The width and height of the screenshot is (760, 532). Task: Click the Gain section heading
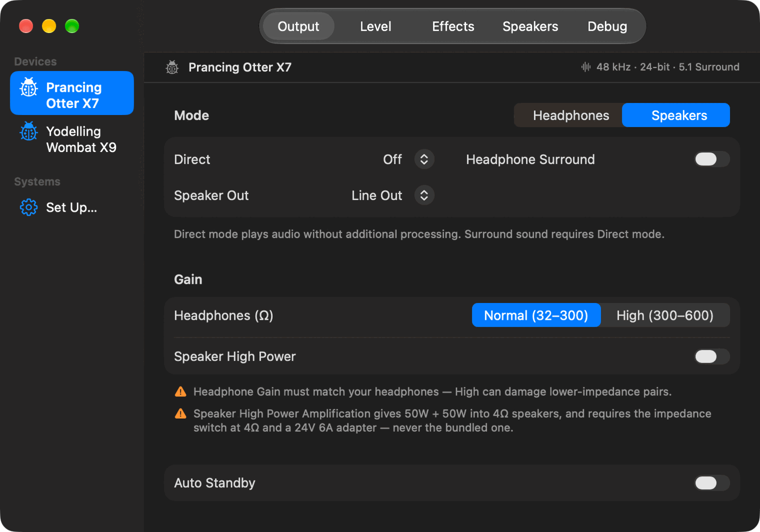tap(188, 279)
